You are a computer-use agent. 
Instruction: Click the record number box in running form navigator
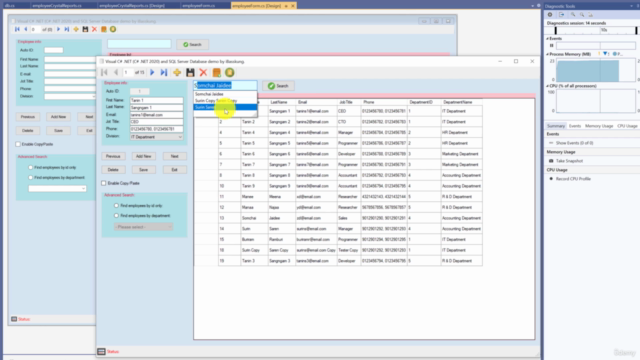[127, 73]
